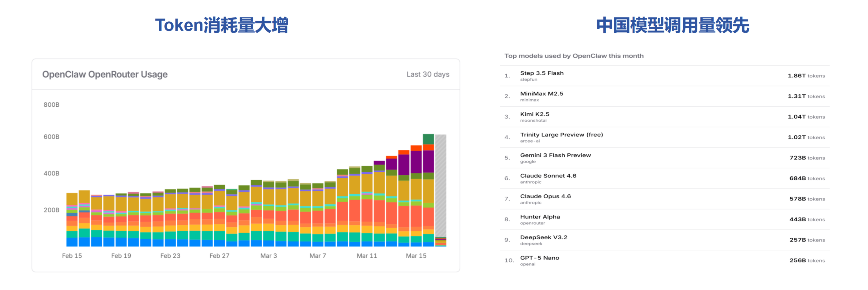Image resolution: width=868 pixels, height=290 pixels.
Task: Click "Top models used by OpenClaw this month"
Action: pos(574,56)
